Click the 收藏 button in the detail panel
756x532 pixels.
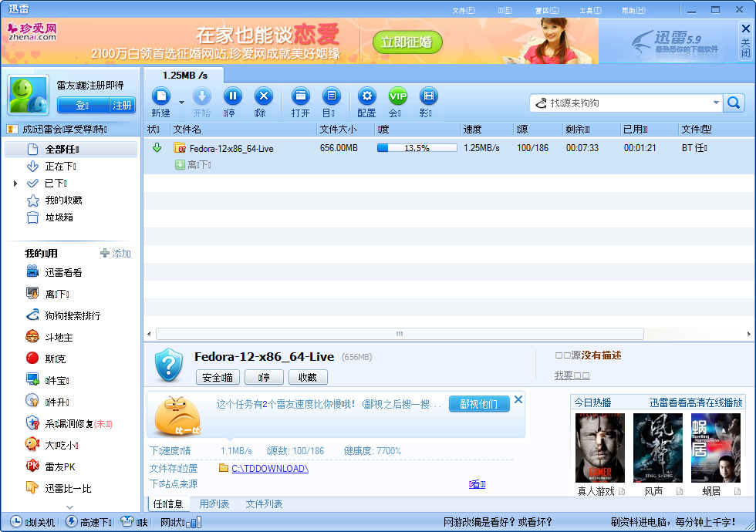[308, 377]
